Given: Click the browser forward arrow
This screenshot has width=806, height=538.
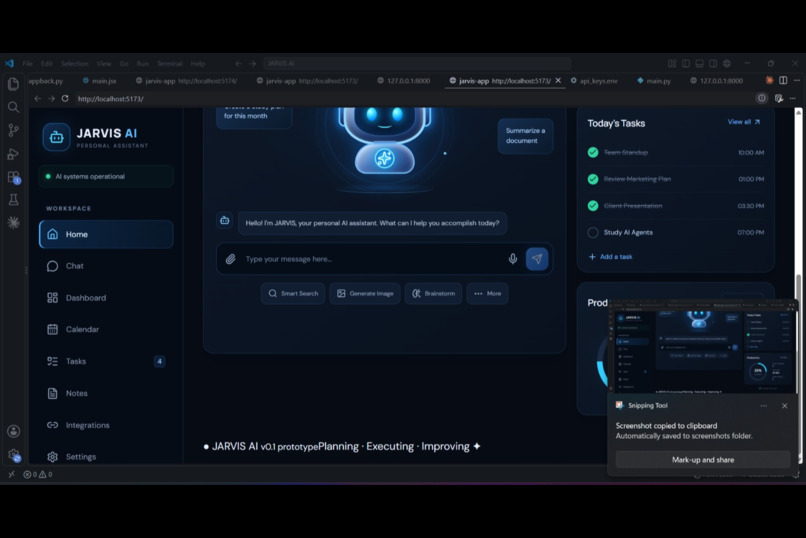Looking at the screenshot, I should tap(51, 99).
